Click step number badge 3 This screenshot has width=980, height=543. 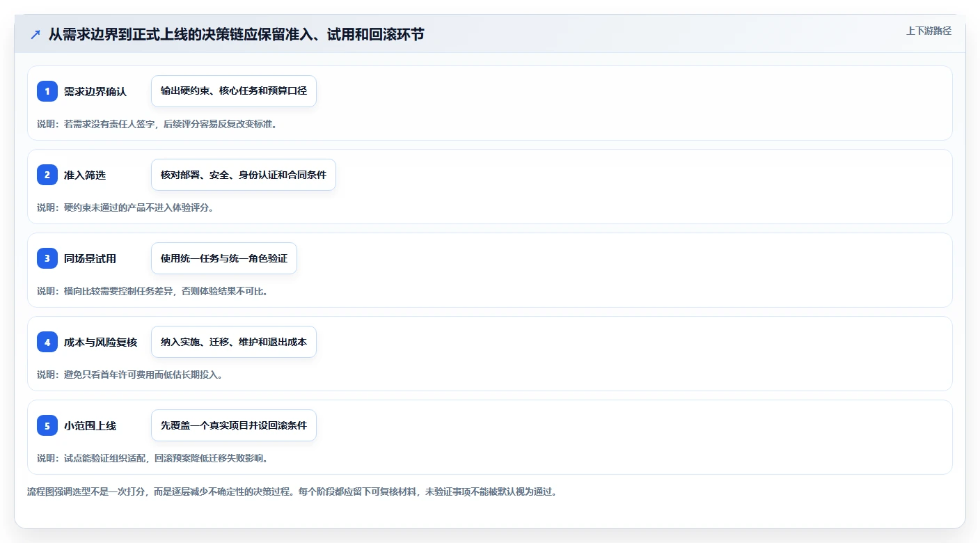(x=47, y=258)
